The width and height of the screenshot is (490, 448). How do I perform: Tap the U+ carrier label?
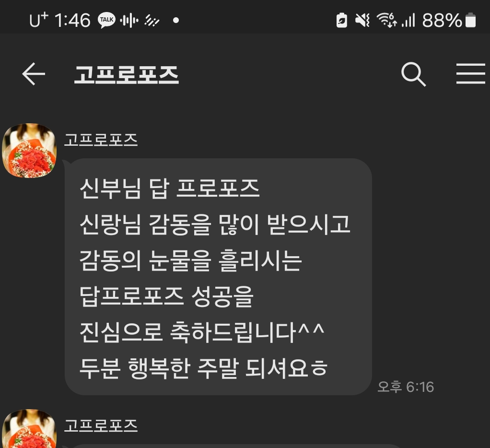39,20
